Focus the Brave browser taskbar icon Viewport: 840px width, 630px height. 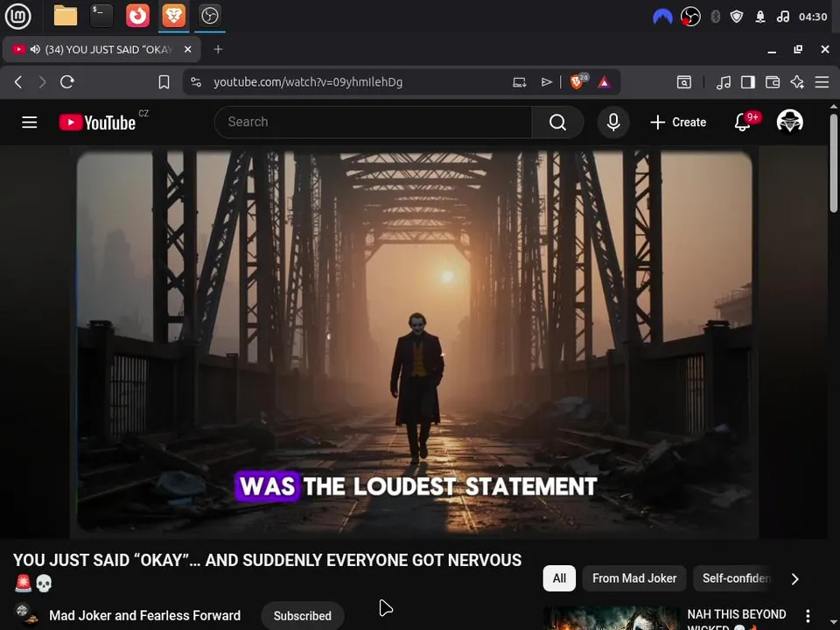173,16
